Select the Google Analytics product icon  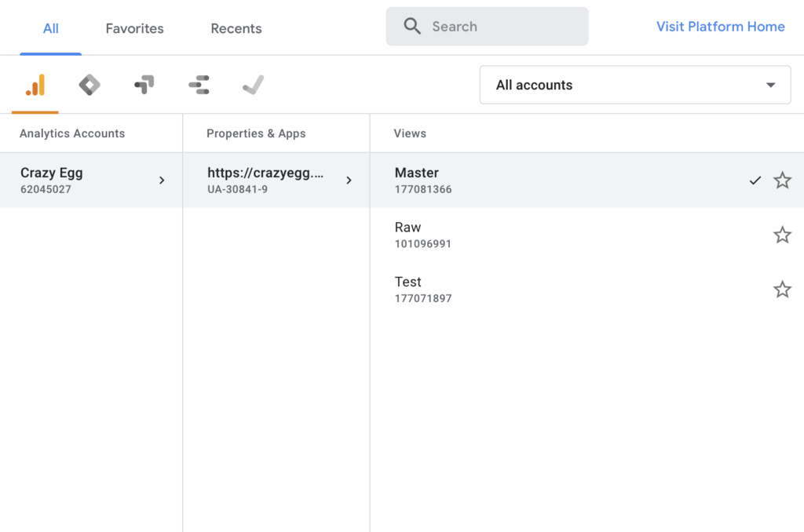(35, 85)
